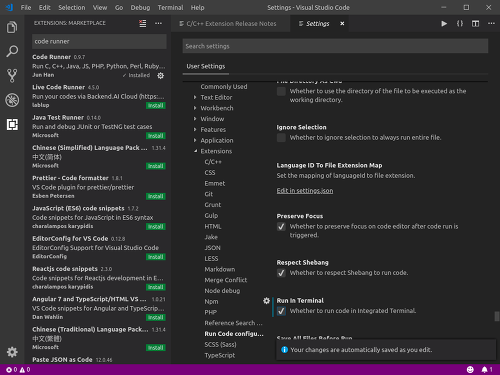Open the Debug view in activity bar
This screenshot has height=375, width=500.
12,100
